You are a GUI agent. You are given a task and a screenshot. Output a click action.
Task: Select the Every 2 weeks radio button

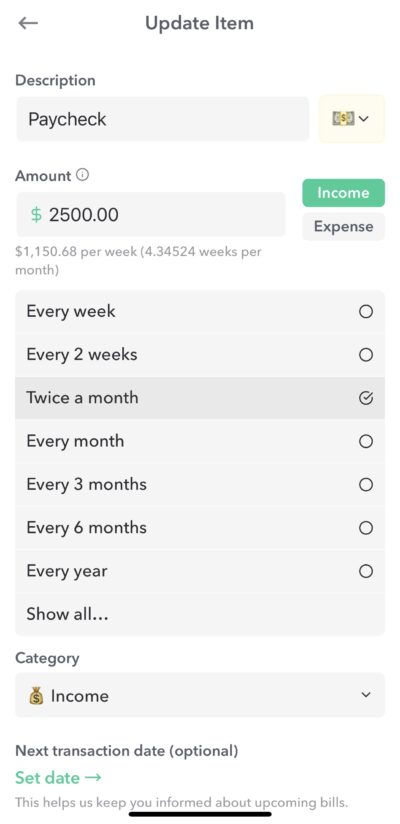click(x=366, y=355)
